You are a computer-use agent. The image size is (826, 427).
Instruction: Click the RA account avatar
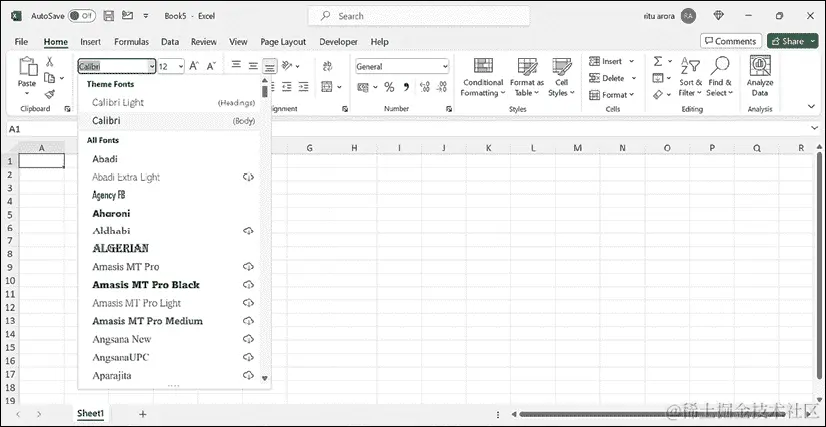(x=688, y=16)
